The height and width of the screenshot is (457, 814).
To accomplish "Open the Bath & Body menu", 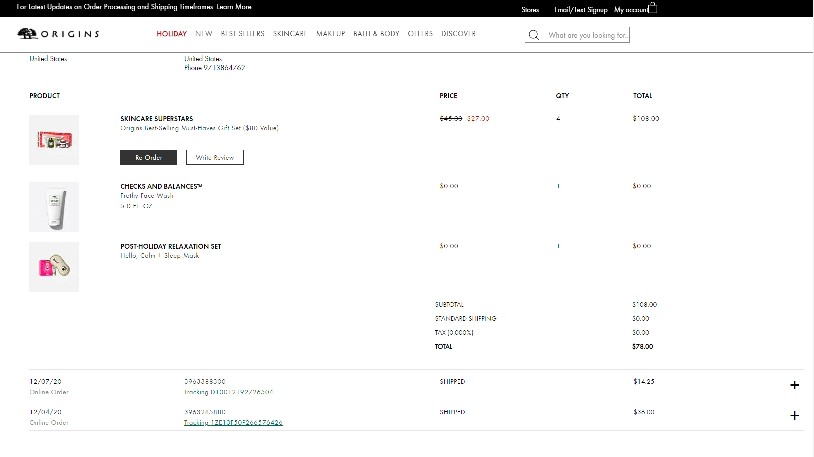I will point(376,34).
